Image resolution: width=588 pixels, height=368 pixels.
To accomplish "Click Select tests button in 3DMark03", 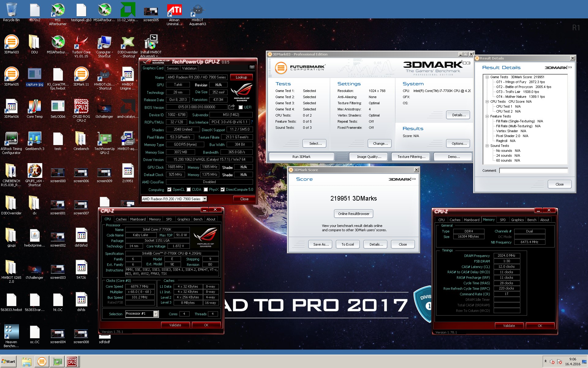I will tap(315, 144).
